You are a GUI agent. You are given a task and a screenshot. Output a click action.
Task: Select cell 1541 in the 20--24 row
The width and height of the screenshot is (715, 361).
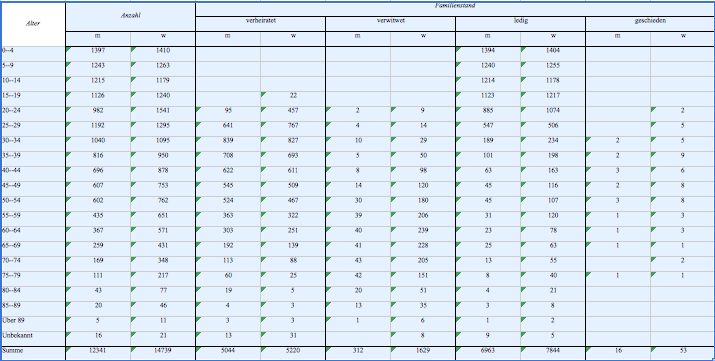163,114
